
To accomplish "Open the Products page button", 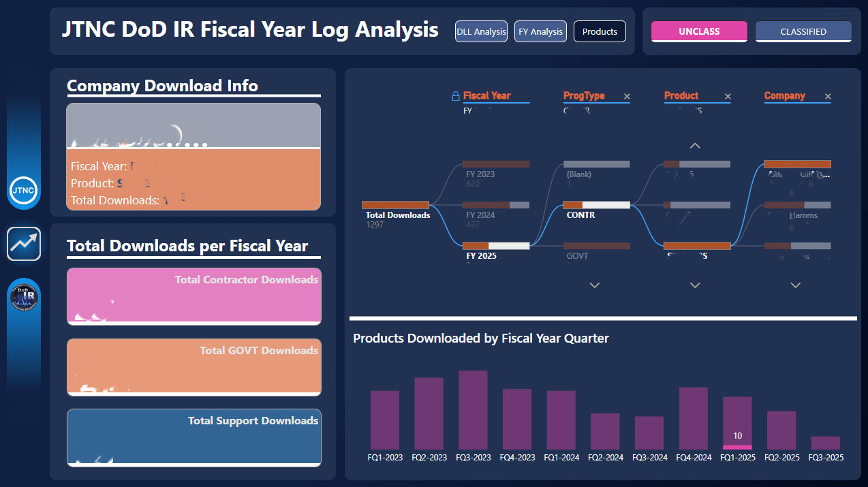I will pos(600,31).
